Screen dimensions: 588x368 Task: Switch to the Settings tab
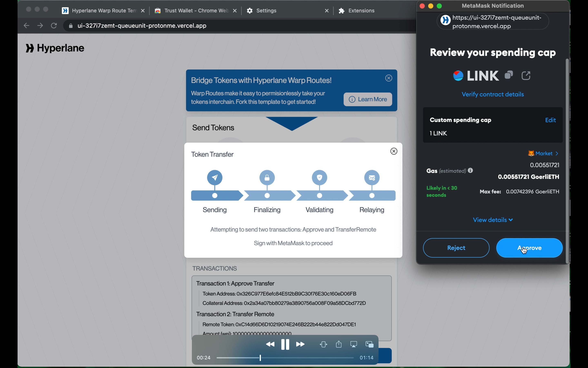[x=267, y=11]
